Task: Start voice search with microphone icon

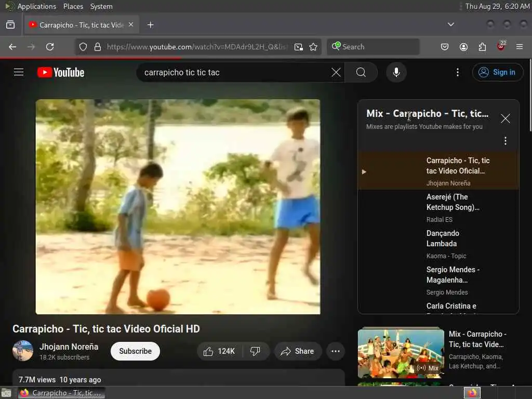Action: click(396, 72)
